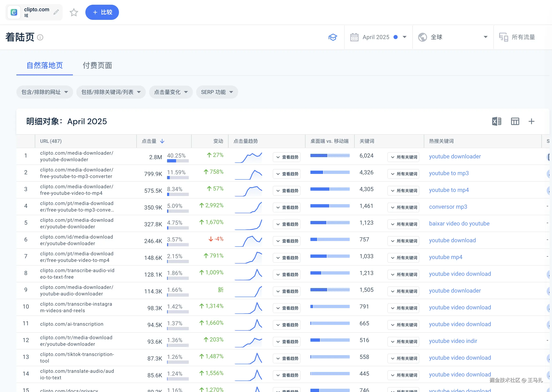Open the youtube to mp3 keyword link

449,173
